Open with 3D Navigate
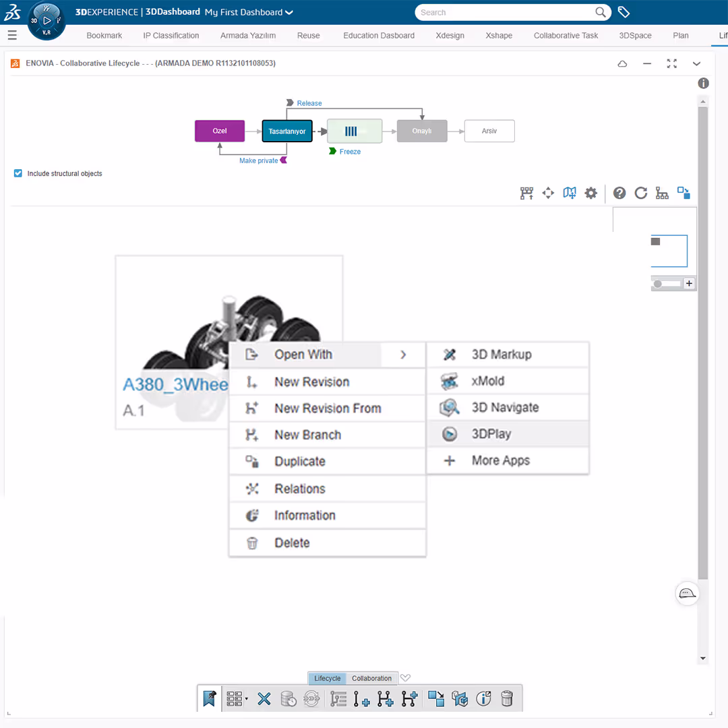 pos(508,408)
